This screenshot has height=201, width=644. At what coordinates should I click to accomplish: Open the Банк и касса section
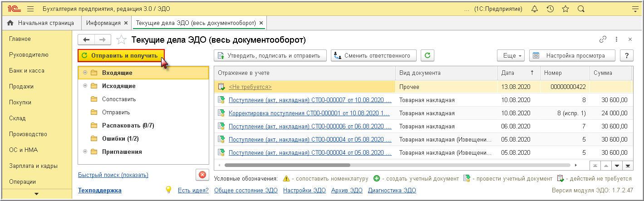click(x=27, y=71)
